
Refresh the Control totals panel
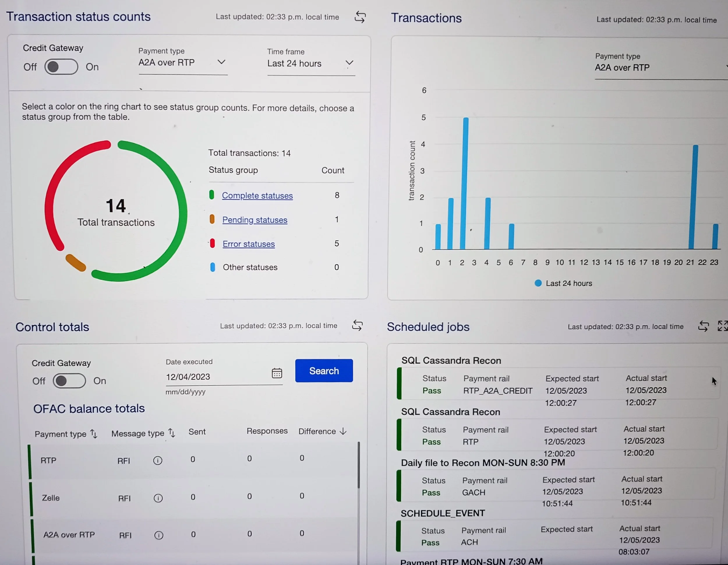tap(357, 325)
